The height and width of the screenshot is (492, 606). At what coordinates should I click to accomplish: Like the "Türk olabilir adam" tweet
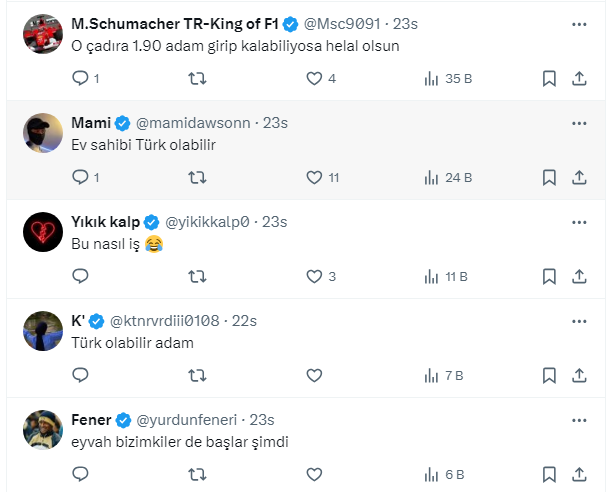(314, 376)
